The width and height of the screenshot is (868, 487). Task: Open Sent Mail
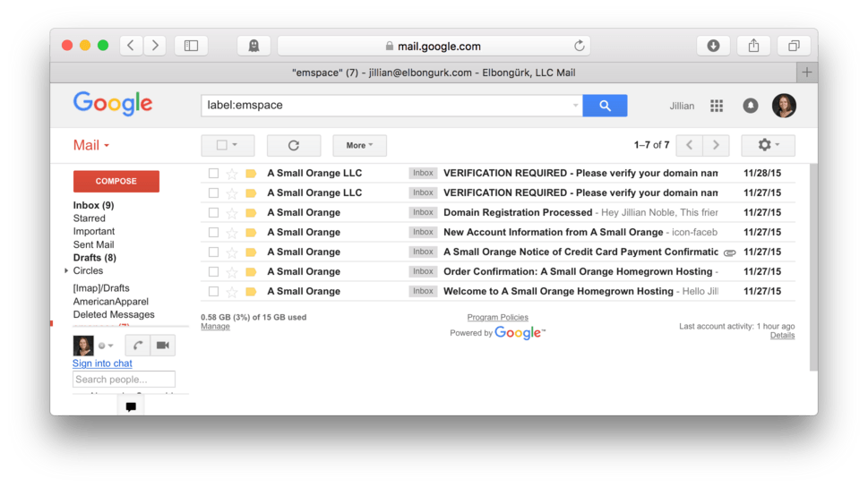93,244
